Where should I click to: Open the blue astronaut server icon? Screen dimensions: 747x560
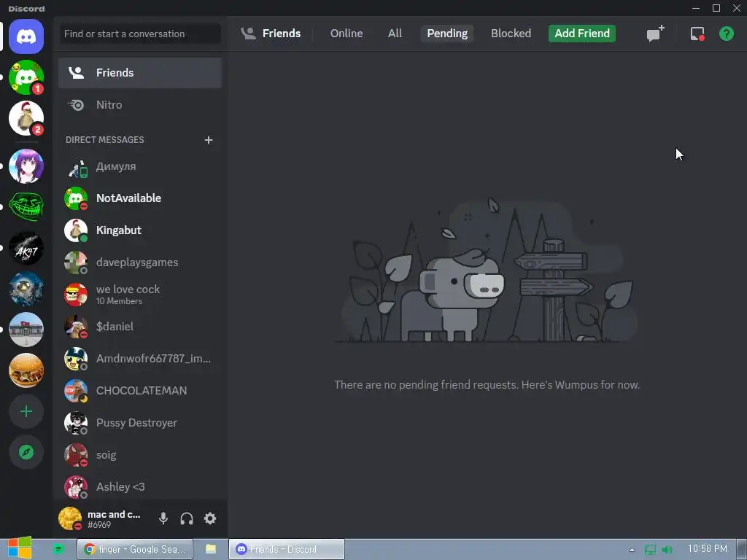coord(26,289)
